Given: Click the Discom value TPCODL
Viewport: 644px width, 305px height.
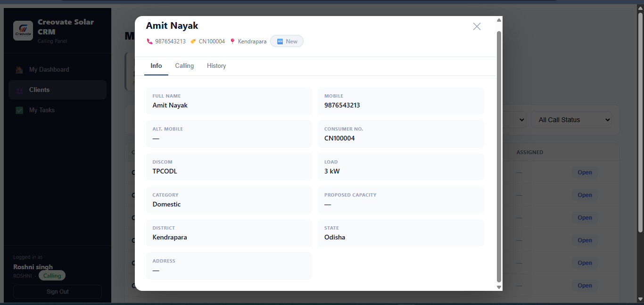Looking at the screenshot, I should [165, 172].
